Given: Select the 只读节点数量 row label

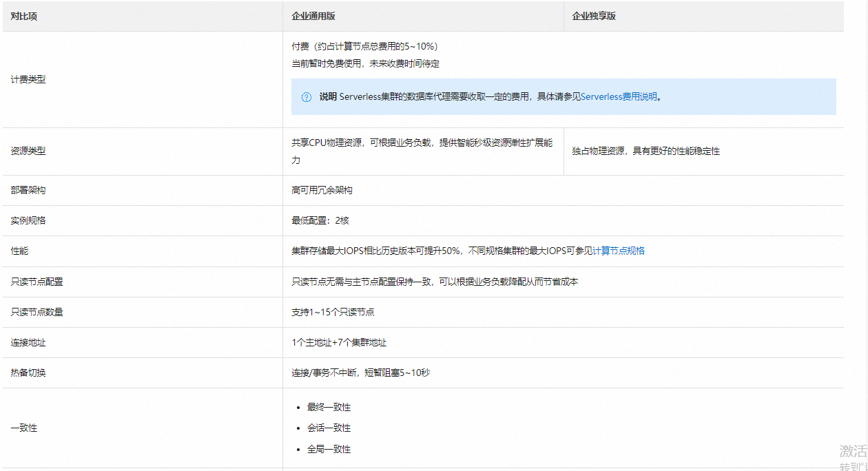Looking at the screenshot, I should [x=37, y=312].
